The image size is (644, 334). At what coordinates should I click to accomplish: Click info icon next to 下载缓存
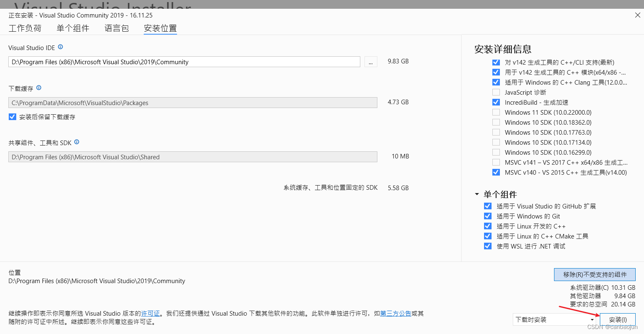pos(39,88)
